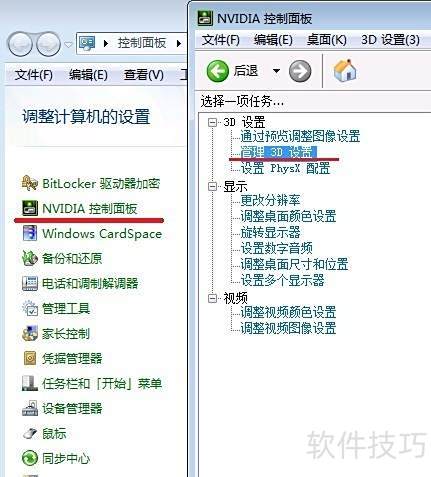Open the 3D 设置(3) menu
431x477 pixels.
click(x=390, y=40)
